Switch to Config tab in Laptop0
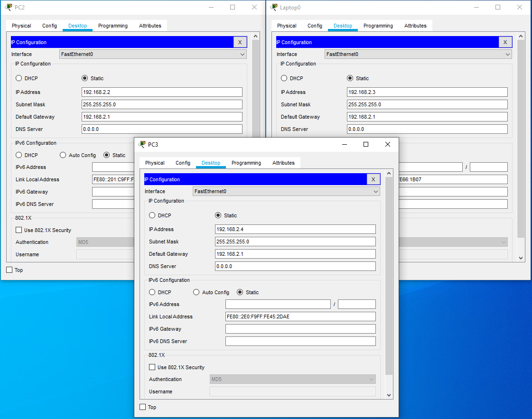This screenshot has width=532, height=419. pos(315,26)
